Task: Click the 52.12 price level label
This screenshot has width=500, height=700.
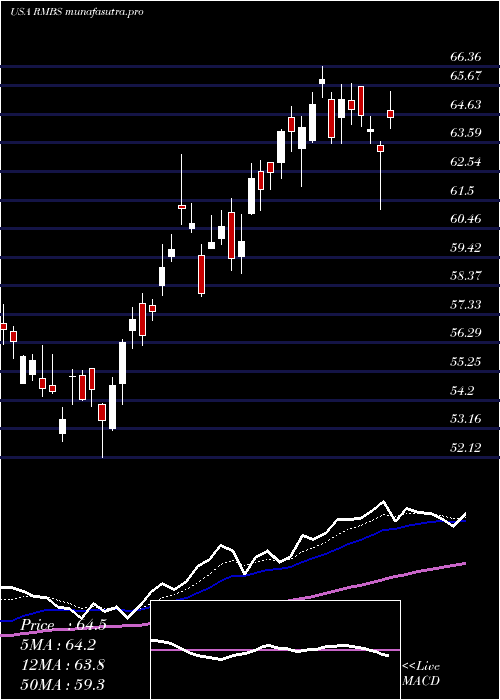Action: coord(466,448)
